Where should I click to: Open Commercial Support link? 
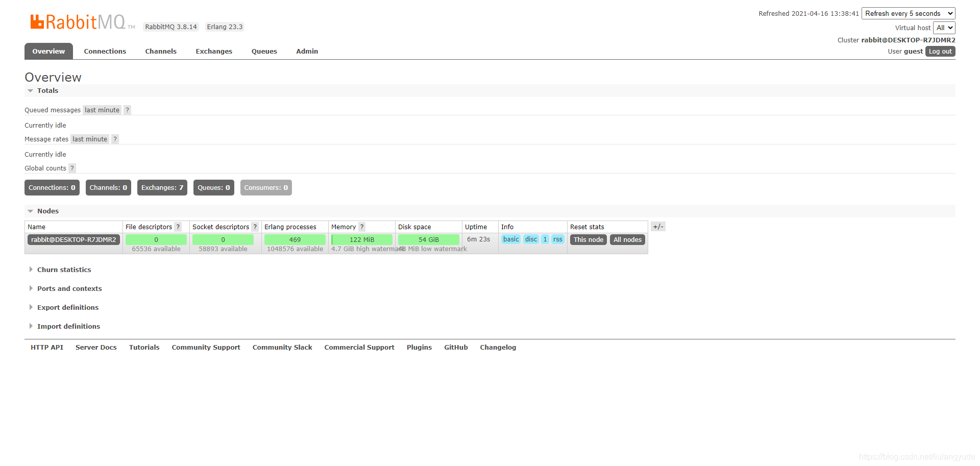point(359,348)
